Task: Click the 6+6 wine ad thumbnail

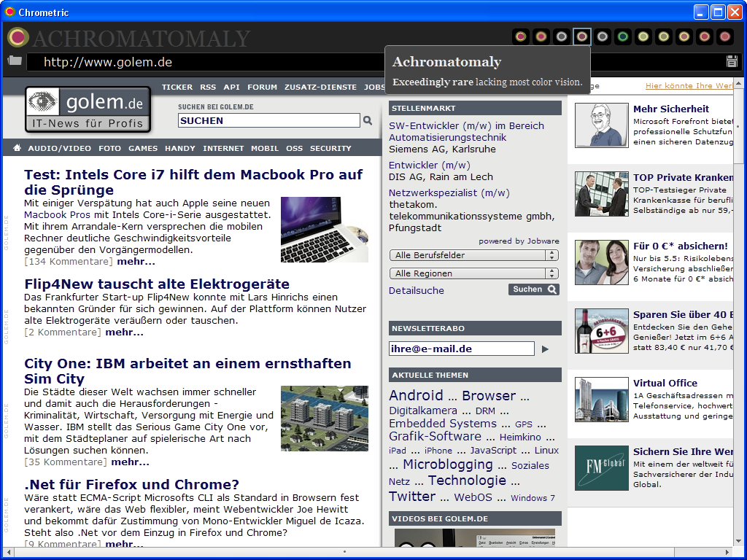Action: (x=602, y=331)
